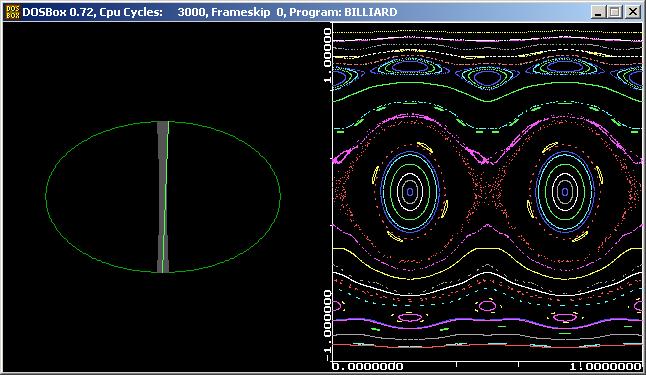
Task: Click the hyperbolic crossing point between the islands
Action: (x=487, y=161)
